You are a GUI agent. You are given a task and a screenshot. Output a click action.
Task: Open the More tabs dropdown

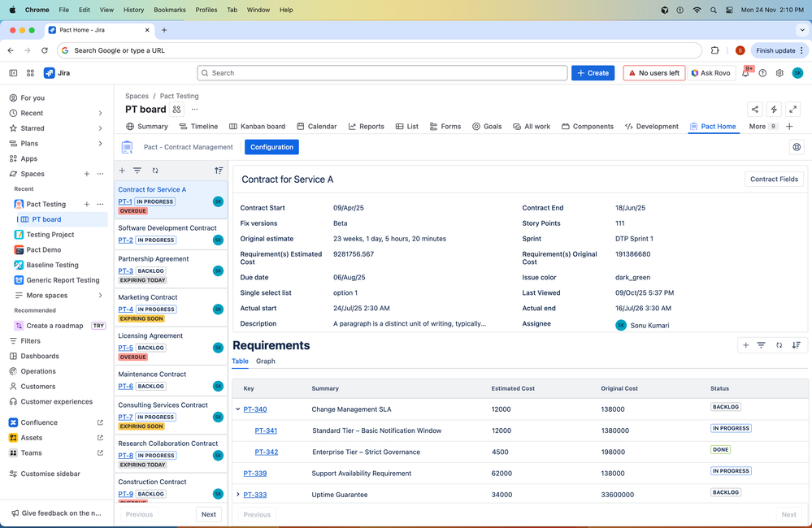pyautogui.click(x=762, y=126)
